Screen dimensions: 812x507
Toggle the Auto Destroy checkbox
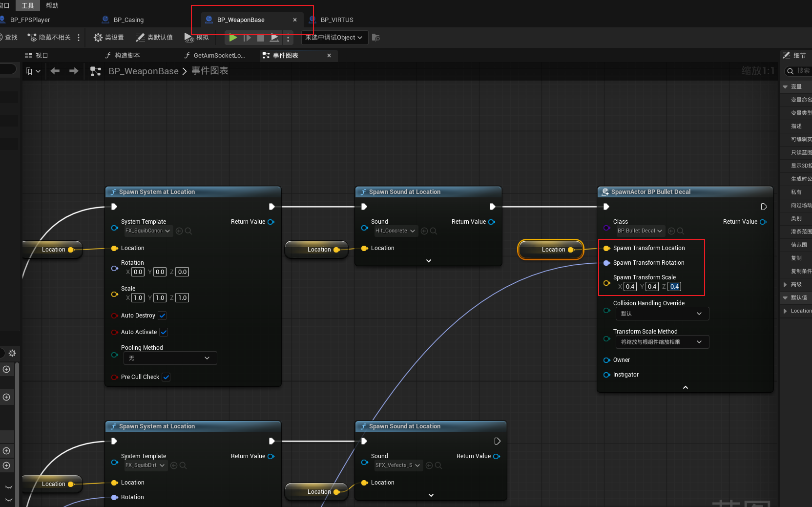tap(163, 316)
